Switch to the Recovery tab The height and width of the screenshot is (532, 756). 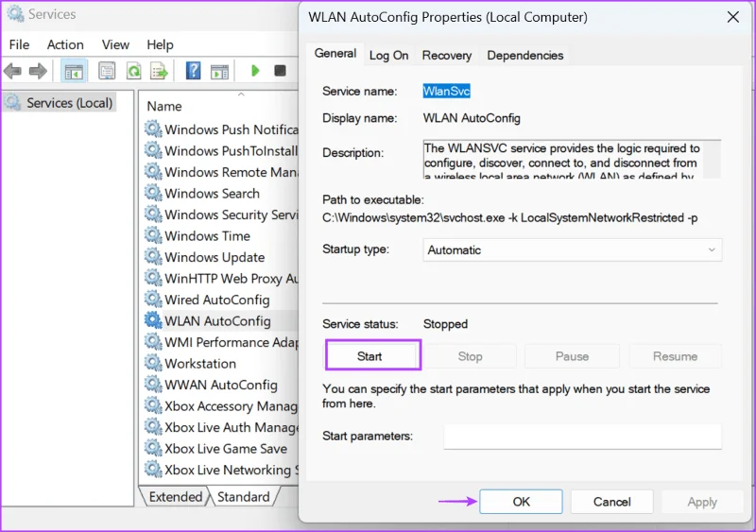point(447,56)
